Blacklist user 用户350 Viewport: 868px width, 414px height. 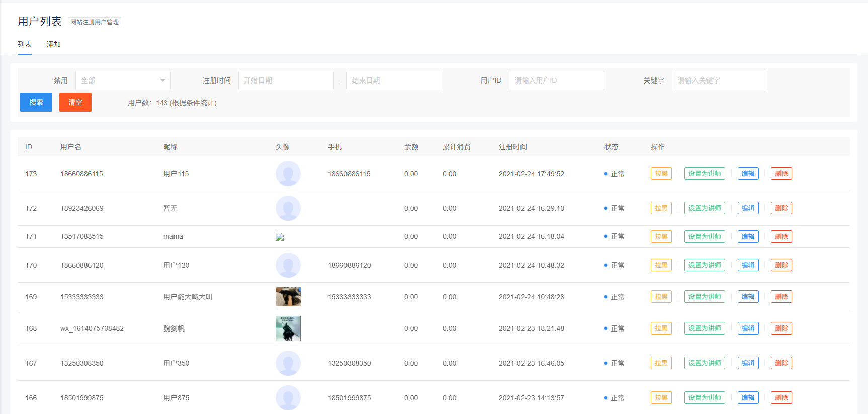pos(661,363)
